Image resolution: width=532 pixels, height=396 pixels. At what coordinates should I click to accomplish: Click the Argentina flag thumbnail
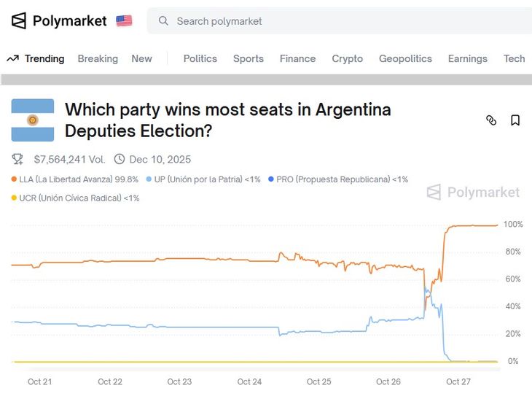(33, 120)
